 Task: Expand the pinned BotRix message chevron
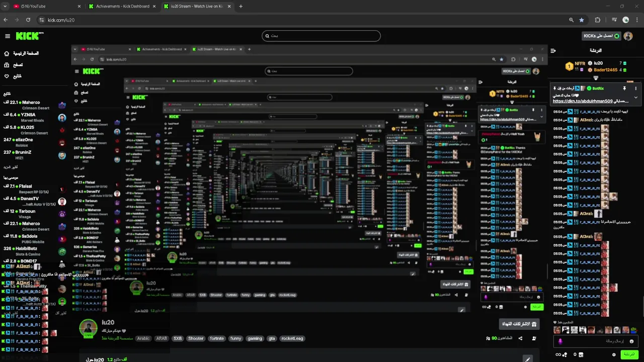[x=635, y=98]
